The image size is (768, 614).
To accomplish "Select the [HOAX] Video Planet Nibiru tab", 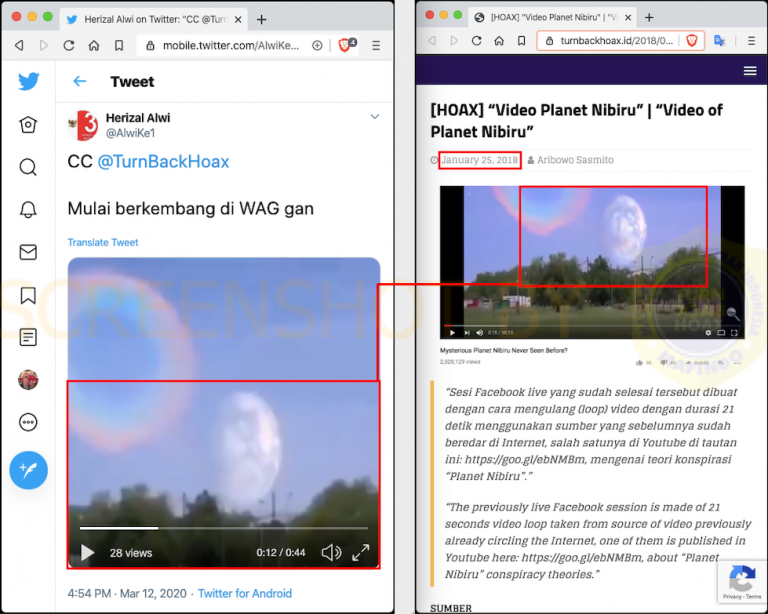I will [553, 17].
